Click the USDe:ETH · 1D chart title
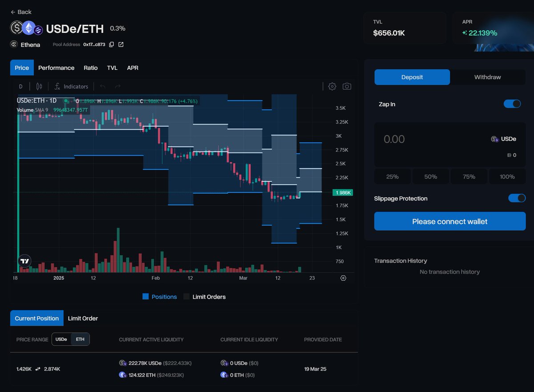Screen dimensions: 534x392 click(36, 101)
